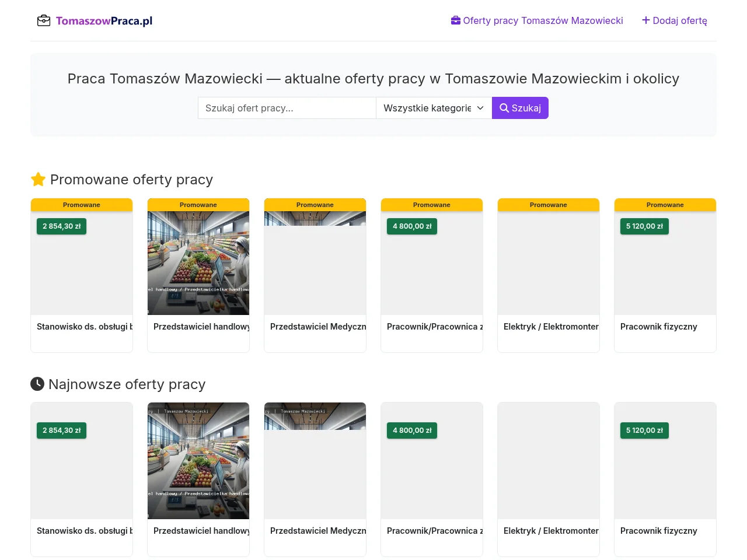Click 5 120,00 zł badge in newest offers
747x560 pixels.
coord(645,430)
